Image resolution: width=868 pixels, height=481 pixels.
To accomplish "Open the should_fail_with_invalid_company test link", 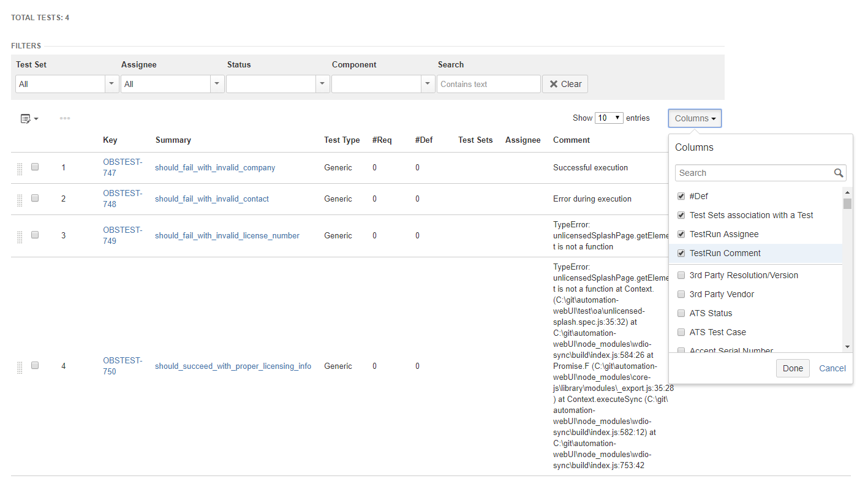I will point(214,167).
